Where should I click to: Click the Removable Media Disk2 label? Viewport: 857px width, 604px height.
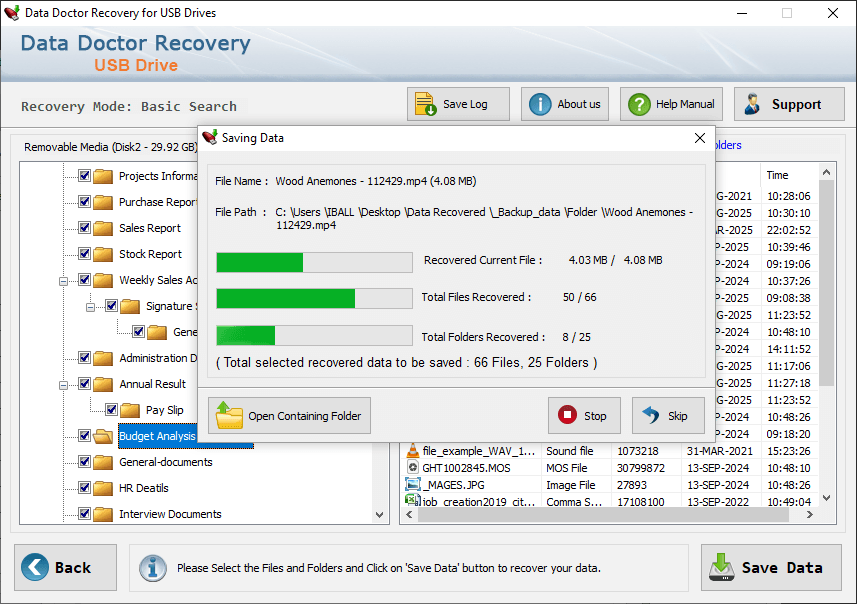pos(110,147)
